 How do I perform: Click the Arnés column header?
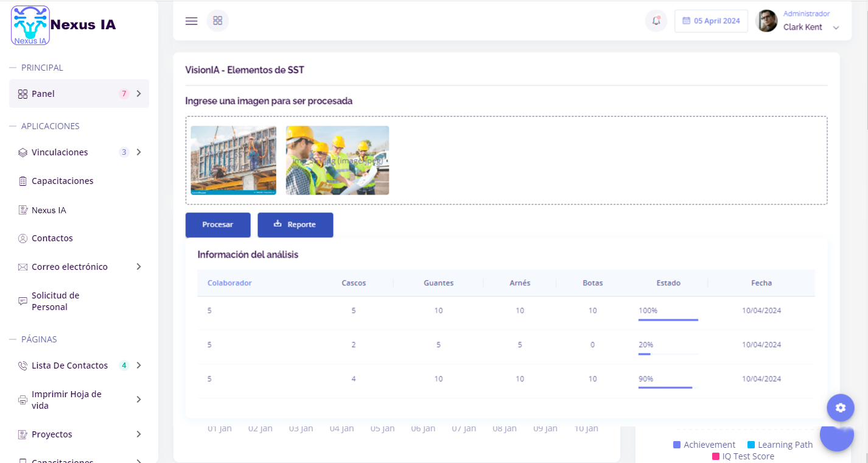[520, 283]
